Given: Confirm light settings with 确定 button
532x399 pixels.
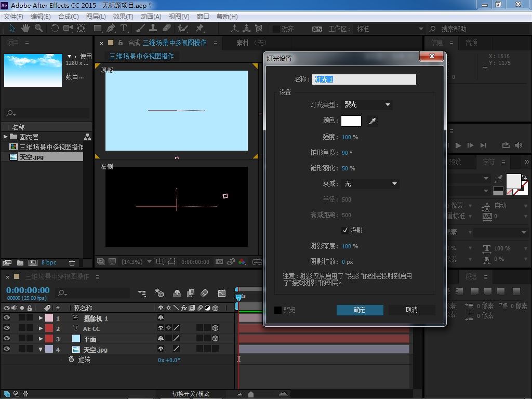Looking at the screenshot, I should click(x=360, y=310).
